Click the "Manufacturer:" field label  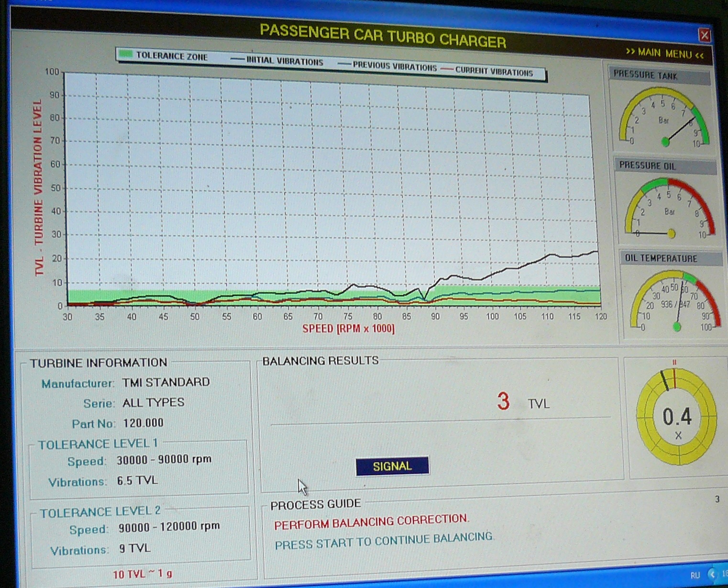pyautogui.click(x=78, y=384)
